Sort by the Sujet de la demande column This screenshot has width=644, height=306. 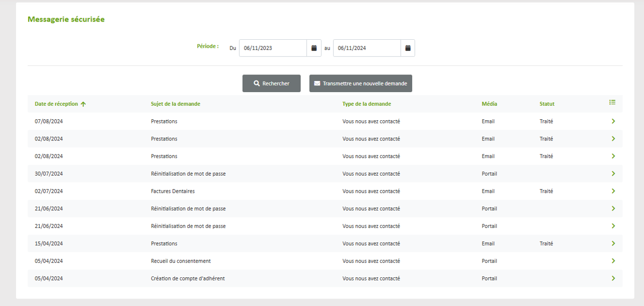pyautogui.click(x=175, y=104)
